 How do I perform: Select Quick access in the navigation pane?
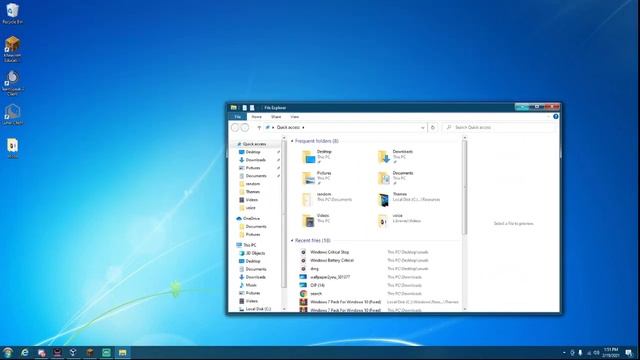[x=254, y=144]
